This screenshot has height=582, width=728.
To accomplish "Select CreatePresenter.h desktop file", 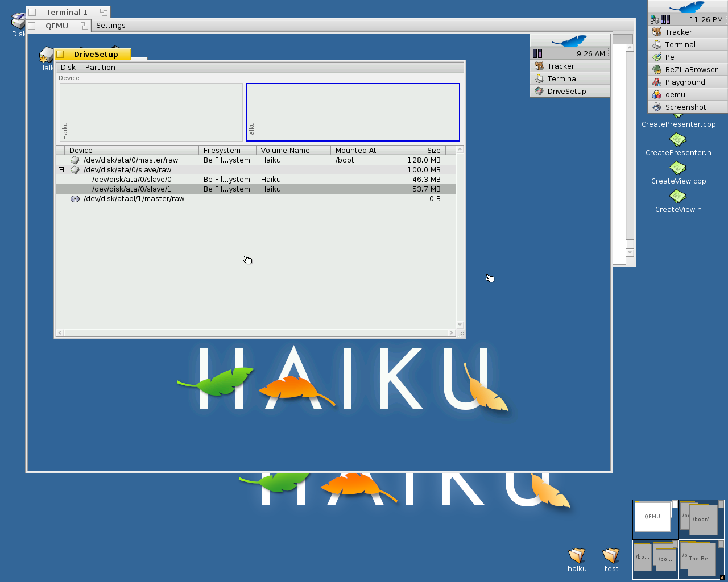I will (678, 144).
